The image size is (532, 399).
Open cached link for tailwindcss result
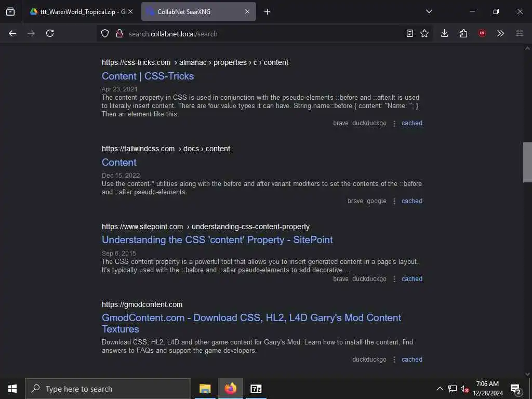click(x=412, y=201)
